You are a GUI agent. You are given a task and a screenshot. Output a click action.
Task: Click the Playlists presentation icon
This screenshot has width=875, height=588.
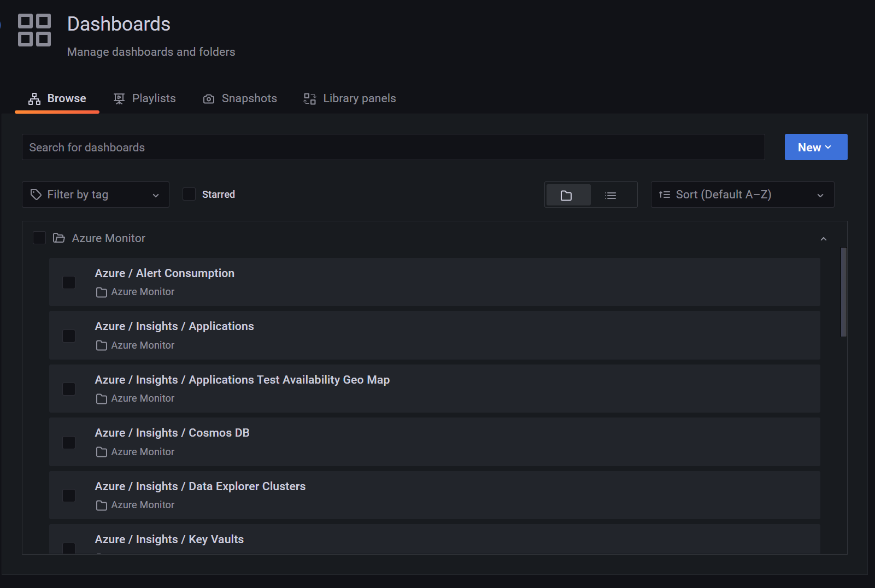pyautogui.click(x=119, y=99)
